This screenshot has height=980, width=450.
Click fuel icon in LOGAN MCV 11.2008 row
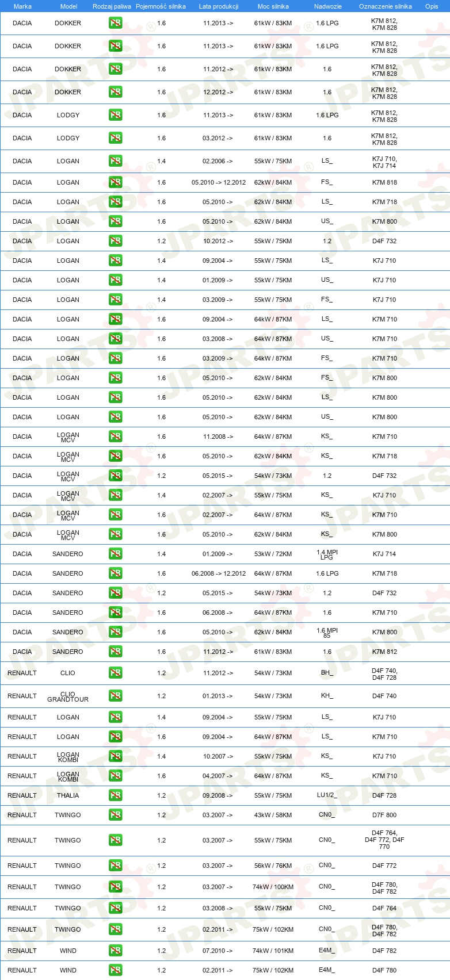[115, 437]
